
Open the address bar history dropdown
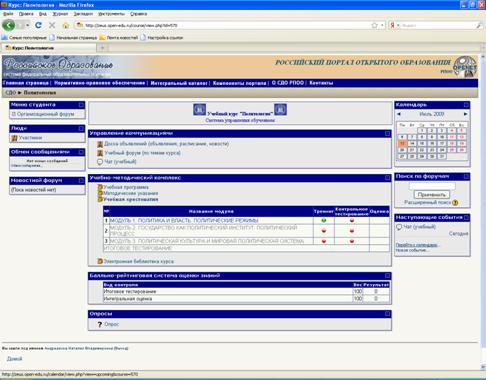click(x=382, y=25)
